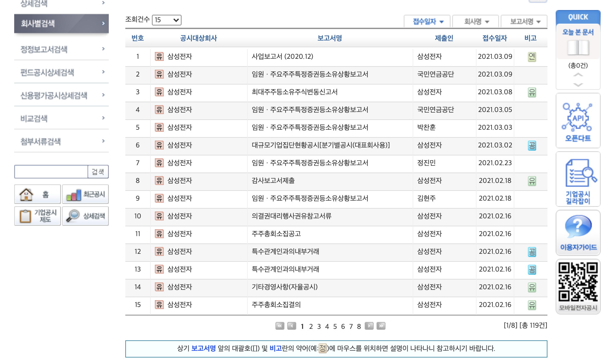
Task: Click the 홈 house icon button
Action: [37, 194]
